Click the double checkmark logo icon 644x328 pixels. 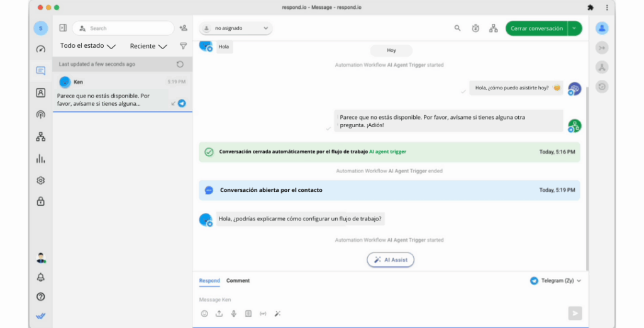point(41,316)
